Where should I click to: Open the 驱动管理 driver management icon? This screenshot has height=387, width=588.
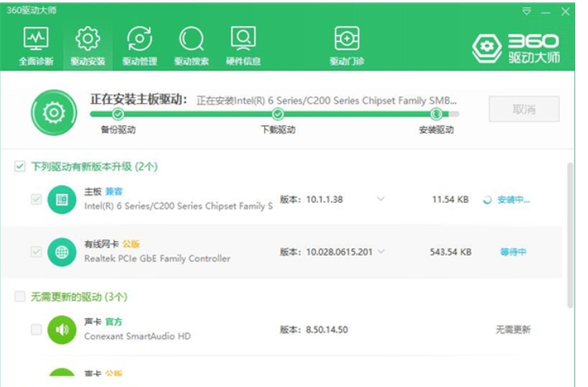point(139,38)
